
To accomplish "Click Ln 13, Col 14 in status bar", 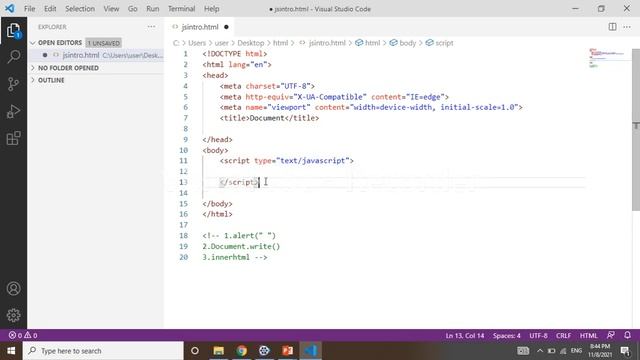I will [464, 336].
